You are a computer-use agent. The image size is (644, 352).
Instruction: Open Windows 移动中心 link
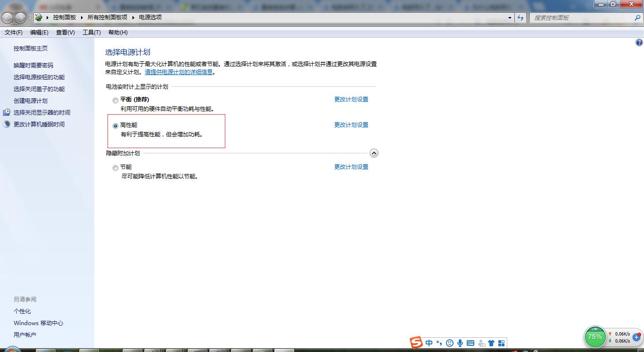[38, 323]
